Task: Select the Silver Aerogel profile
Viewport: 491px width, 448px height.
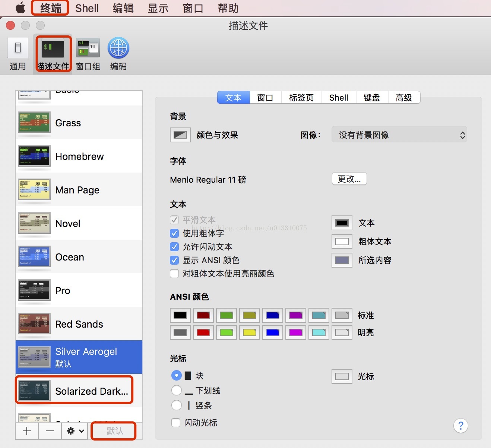Action: (79, 357)
